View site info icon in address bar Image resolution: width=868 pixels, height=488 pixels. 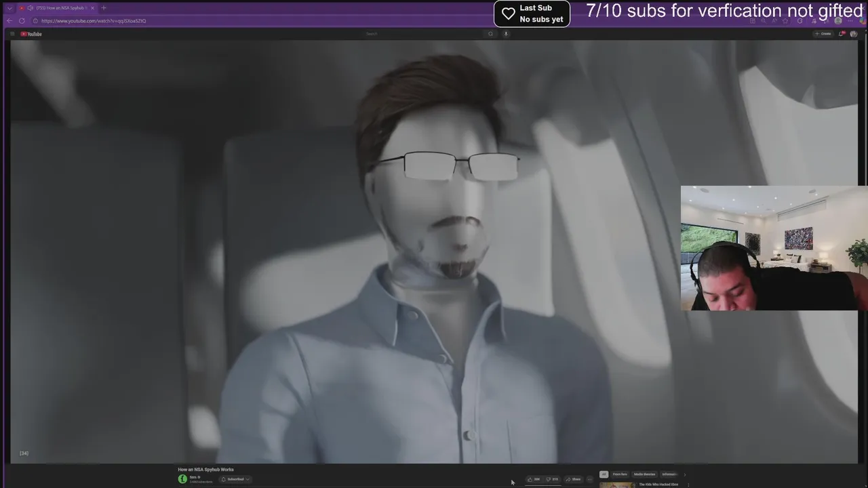click(x=35, y=21)
